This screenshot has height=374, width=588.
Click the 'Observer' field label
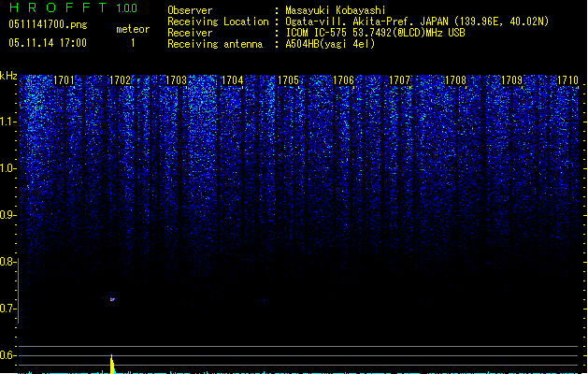190,10
